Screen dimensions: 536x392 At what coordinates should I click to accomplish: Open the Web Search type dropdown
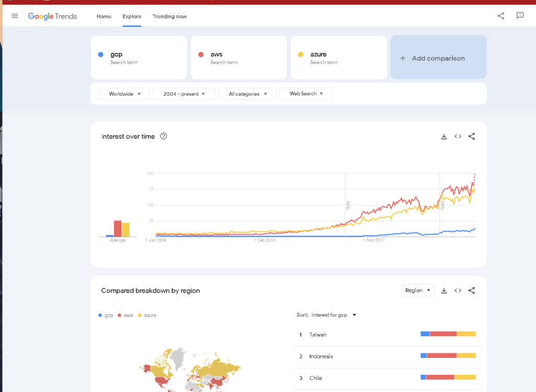[x=306, y=94]
